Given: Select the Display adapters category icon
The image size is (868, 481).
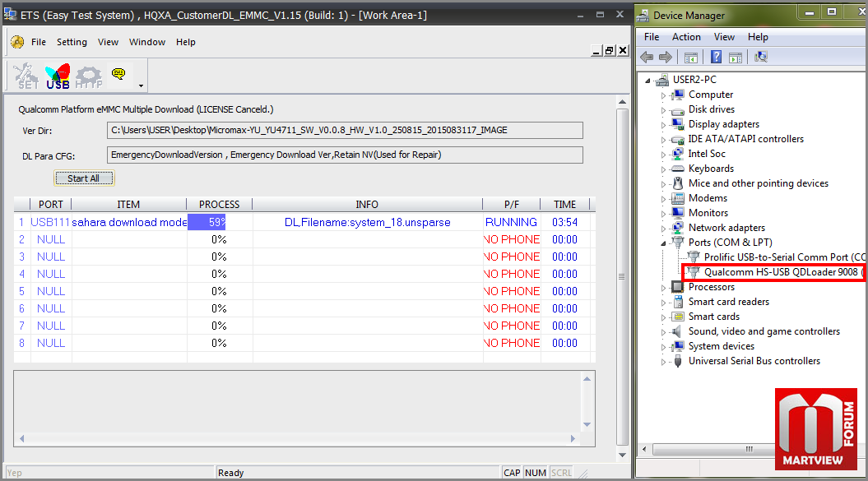Looking at the screenshot, I should click(x=678, y=124).
